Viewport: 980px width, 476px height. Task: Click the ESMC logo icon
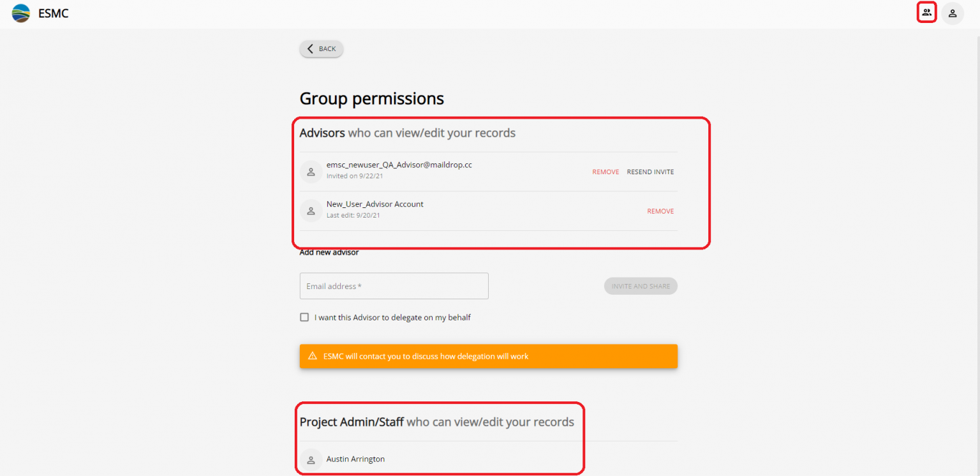[x=21, y=13]
